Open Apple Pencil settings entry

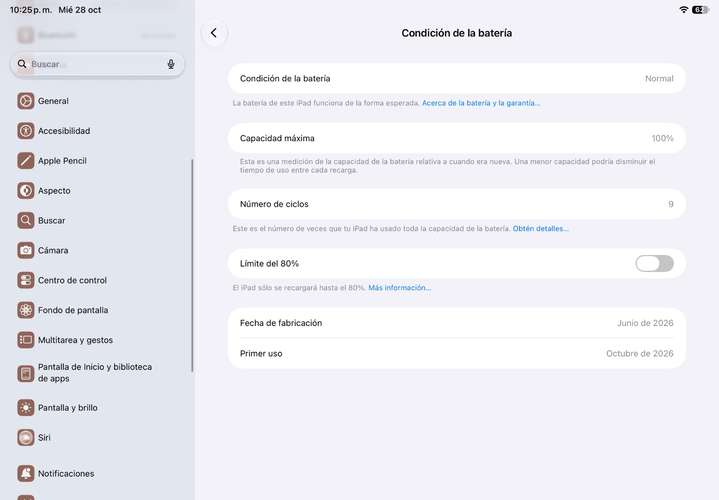pos(96,161)
